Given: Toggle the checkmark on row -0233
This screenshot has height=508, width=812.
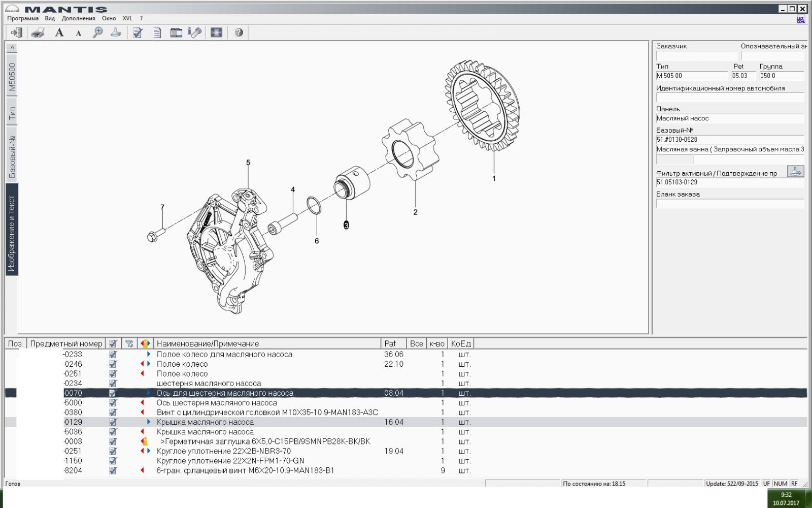Looking at the screenshot, I should (113, 355).
